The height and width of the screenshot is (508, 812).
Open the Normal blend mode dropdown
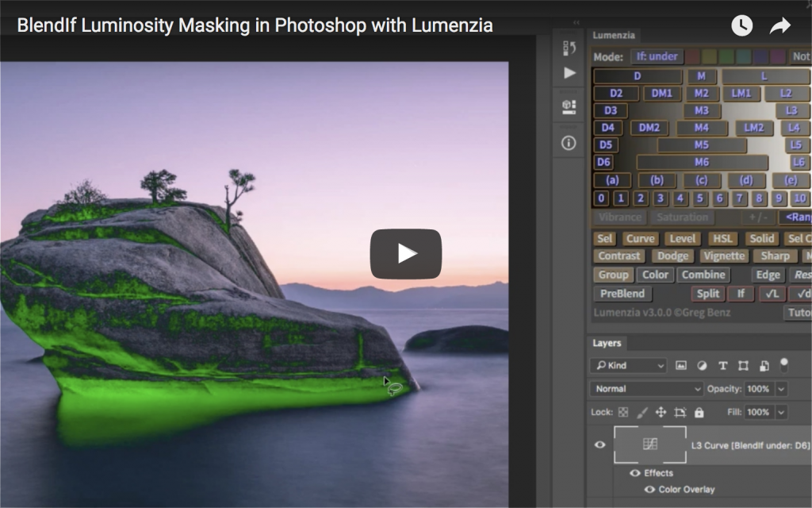[646, 389]
